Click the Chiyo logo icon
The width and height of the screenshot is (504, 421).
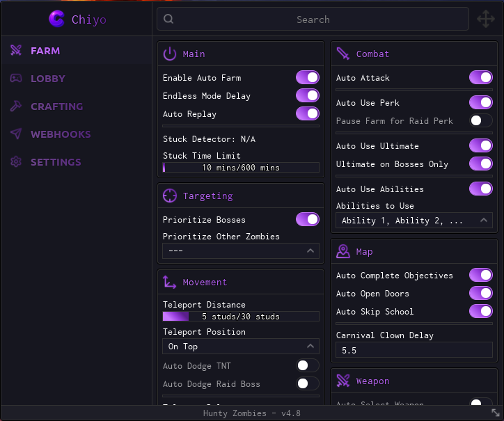pyautogui.click(x=56, y=19)
